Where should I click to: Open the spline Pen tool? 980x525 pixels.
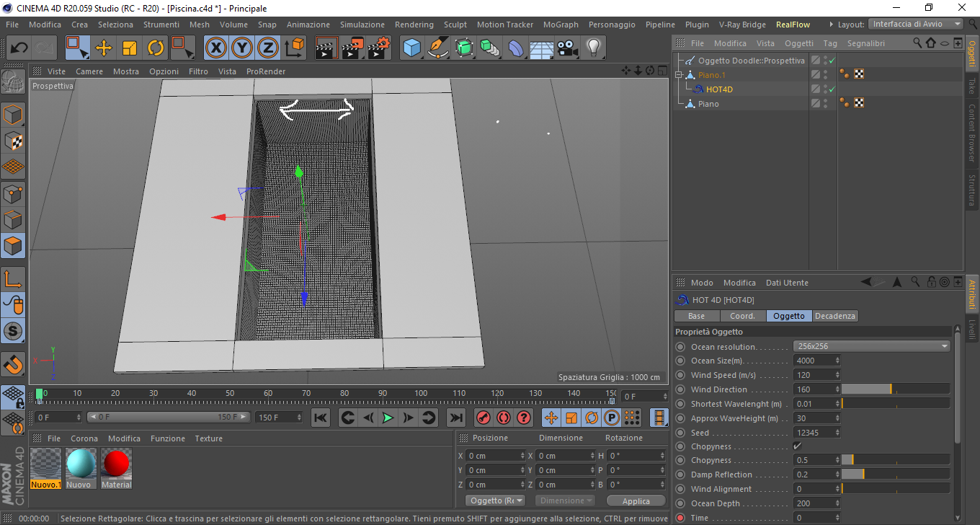coord(438,48)
